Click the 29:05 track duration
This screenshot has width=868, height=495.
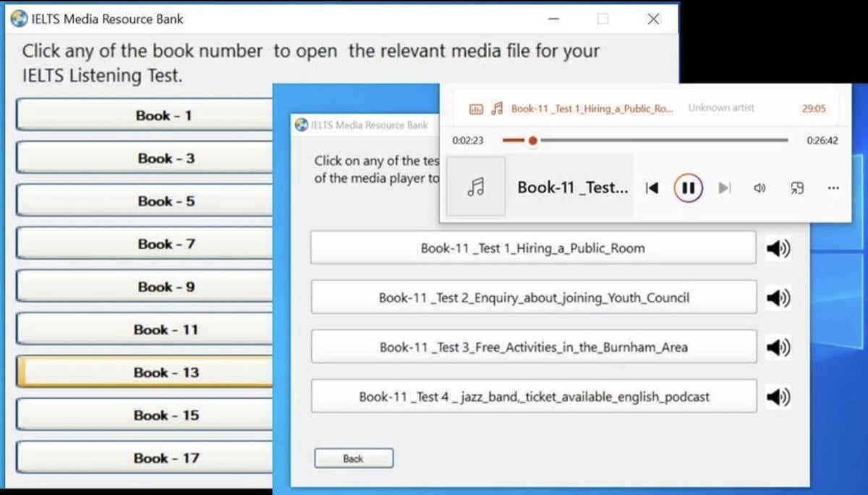tap(814, 109)
